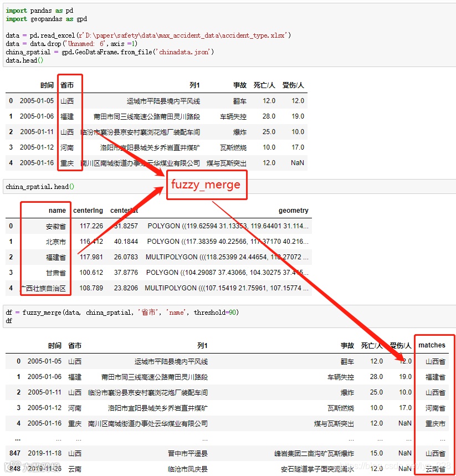Click '2005-01-12' in the df result table
456x476 pixels.
click(45, 408)
